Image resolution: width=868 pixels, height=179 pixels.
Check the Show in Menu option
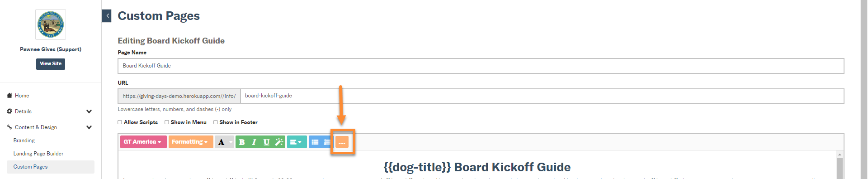tap(167, 122)
